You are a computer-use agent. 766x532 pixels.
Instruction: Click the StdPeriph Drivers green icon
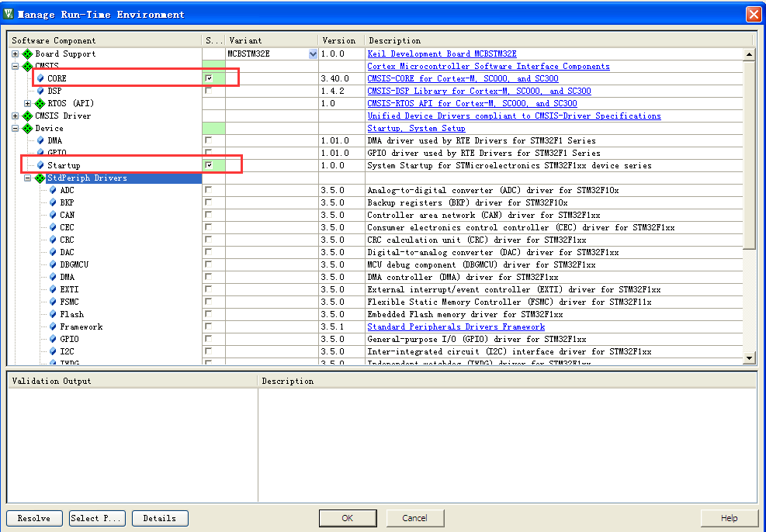click(x=40, y=178)
